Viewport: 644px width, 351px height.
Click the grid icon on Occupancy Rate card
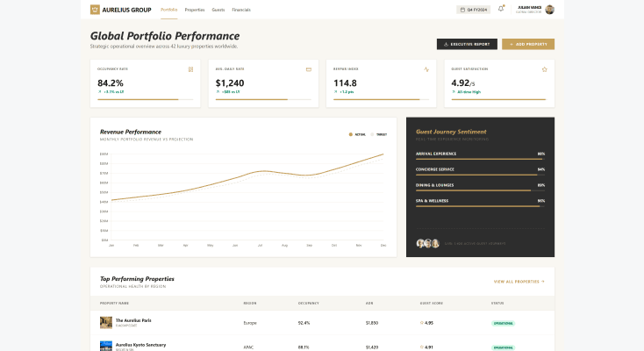click(x=190, y=69)
